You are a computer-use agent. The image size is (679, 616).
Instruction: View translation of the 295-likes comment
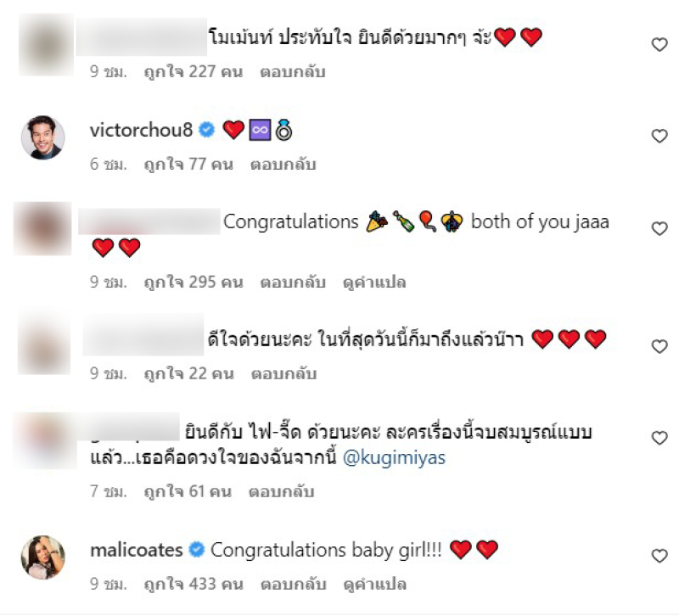point(374,283)
